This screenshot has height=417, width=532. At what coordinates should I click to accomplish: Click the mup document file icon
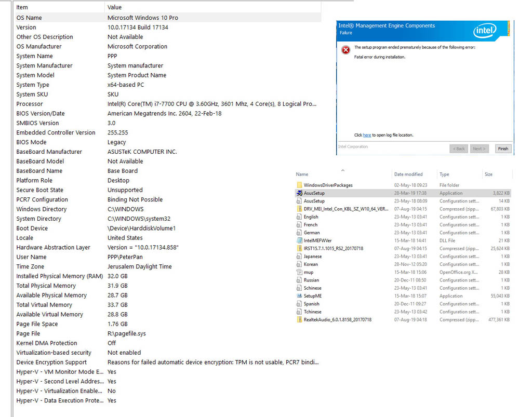(x=299, y=272)
